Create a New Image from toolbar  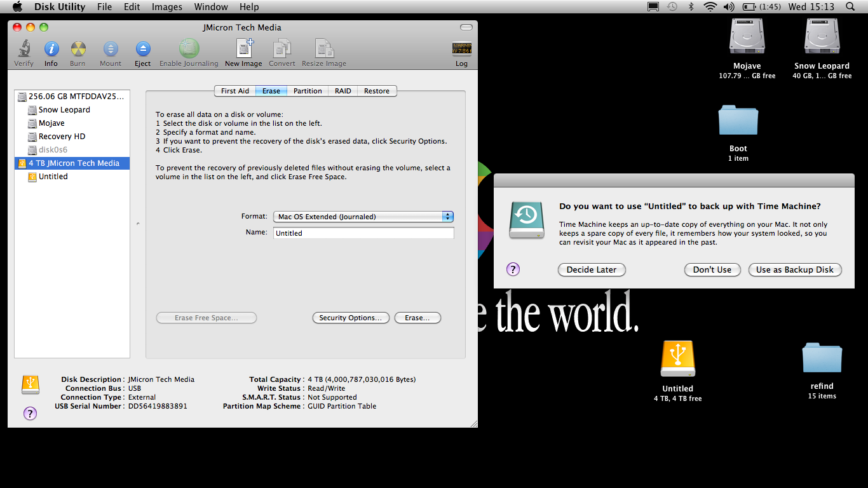[243, 53]
